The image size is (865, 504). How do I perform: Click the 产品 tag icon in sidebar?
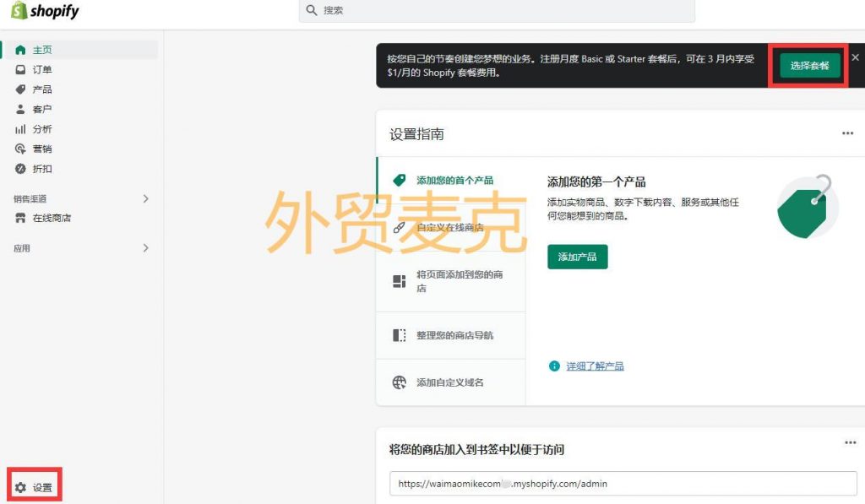pos(20,89)
